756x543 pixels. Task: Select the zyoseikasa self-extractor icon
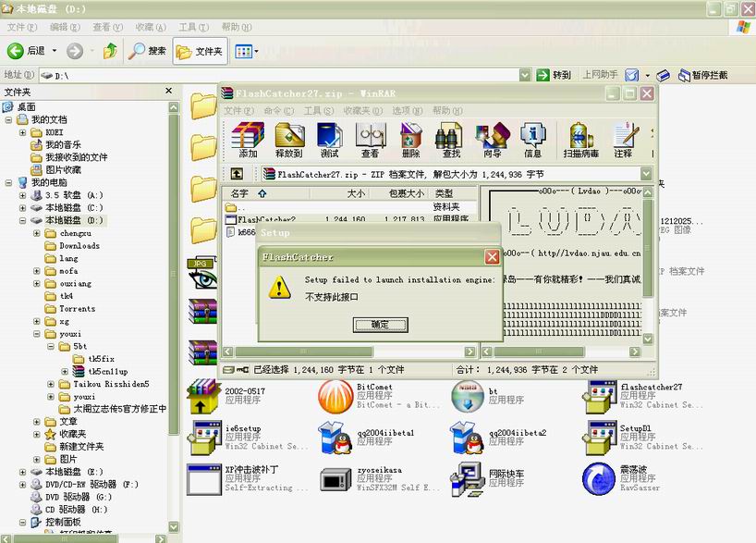[335, 479]
